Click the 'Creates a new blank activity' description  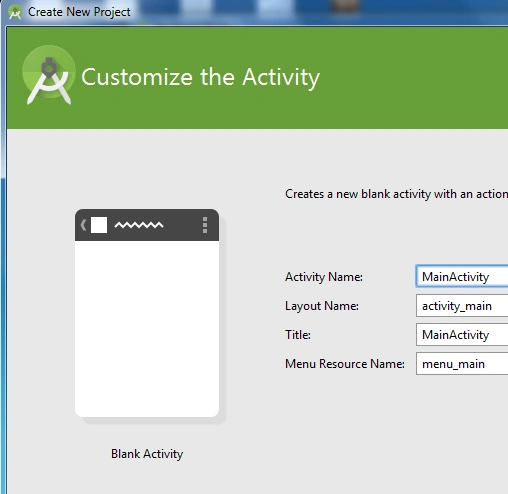point(396,194)
